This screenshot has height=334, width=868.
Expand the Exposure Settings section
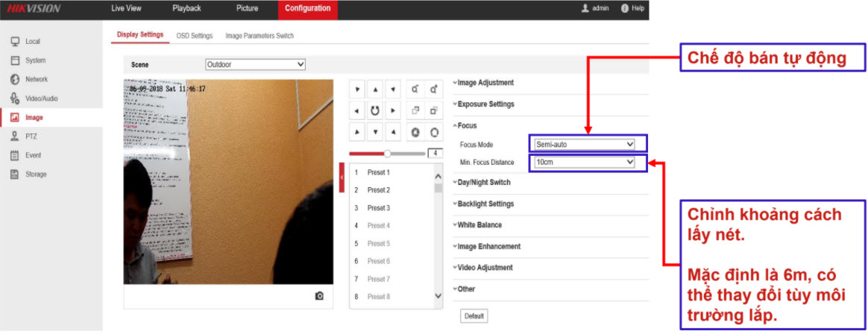tap(485, 104)
